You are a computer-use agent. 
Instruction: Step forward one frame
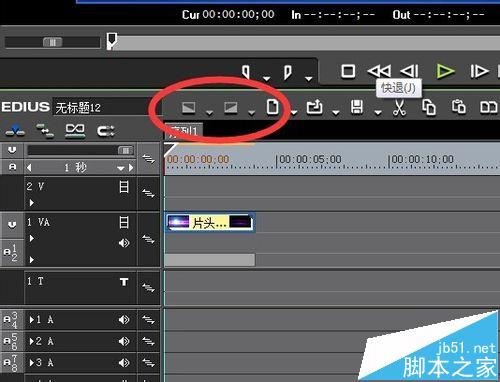(479, 71)
